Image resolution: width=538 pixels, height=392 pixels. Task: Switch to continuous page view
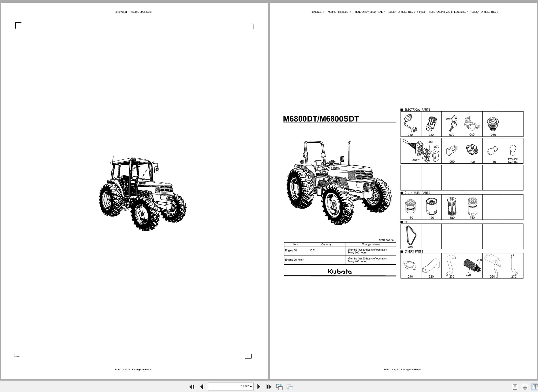525,387
